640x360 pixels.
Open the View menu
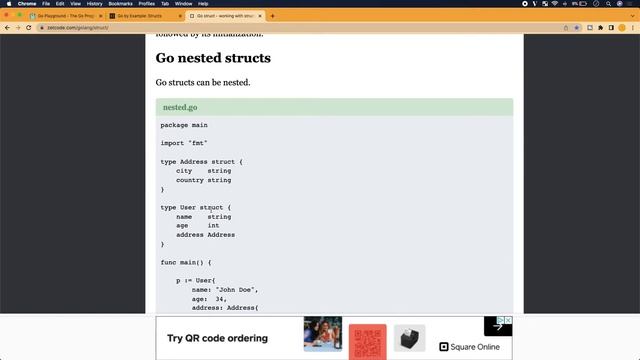tap(76, 4)
